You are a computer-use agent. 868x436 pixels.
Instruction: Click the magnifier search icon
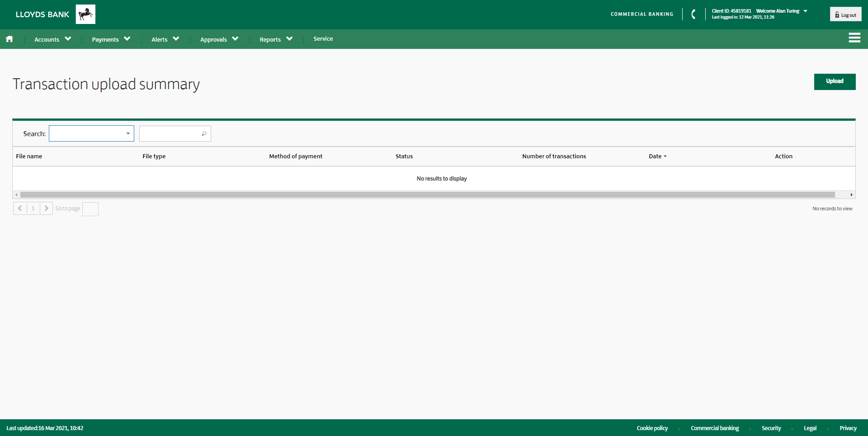[x=204, y=134]
